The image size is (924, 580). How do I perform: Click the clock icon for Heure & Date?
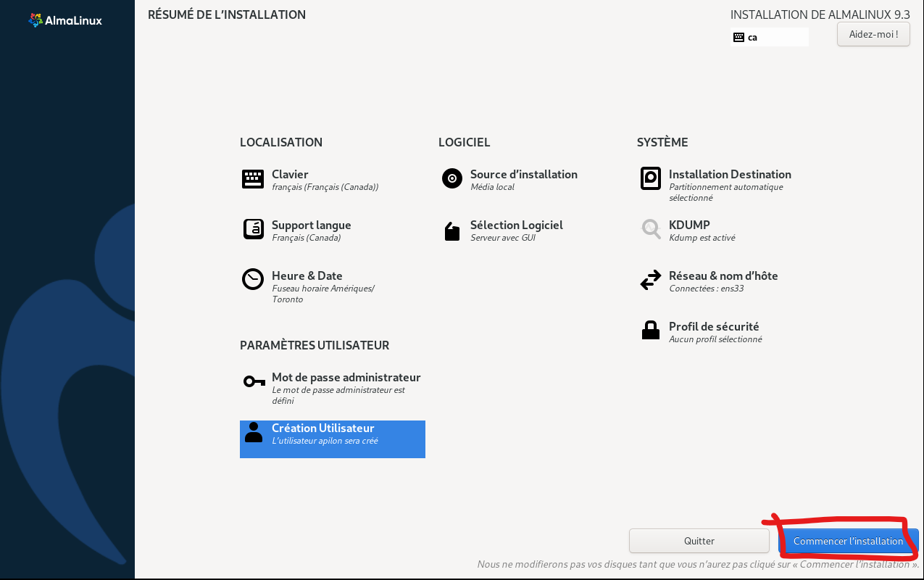tap(253, 280)
